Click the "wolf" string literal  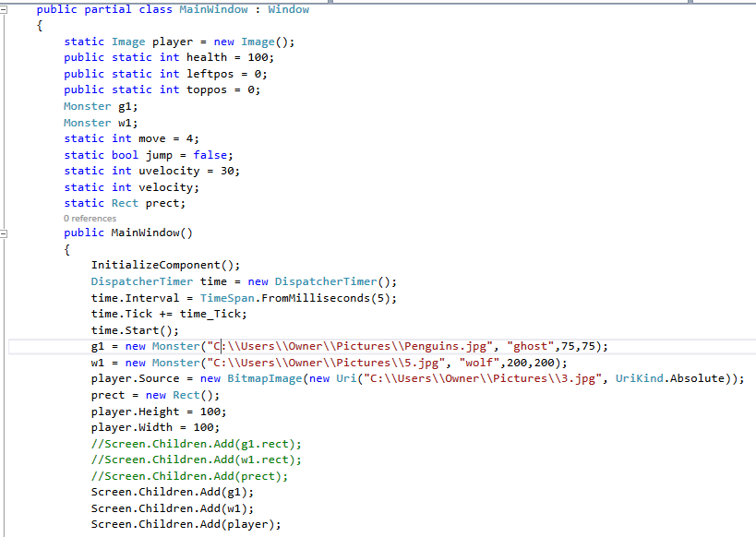(479, 363)
